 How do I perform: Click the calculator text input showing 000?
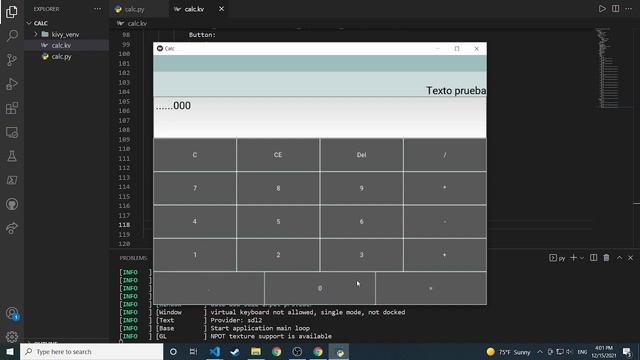(x=320, y=117)
